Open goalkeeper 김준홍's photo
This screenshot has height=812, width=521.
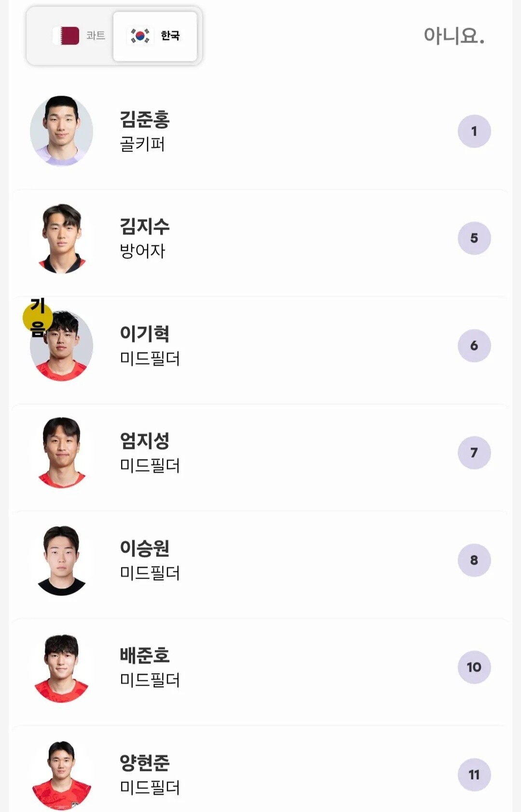(61, 131)
